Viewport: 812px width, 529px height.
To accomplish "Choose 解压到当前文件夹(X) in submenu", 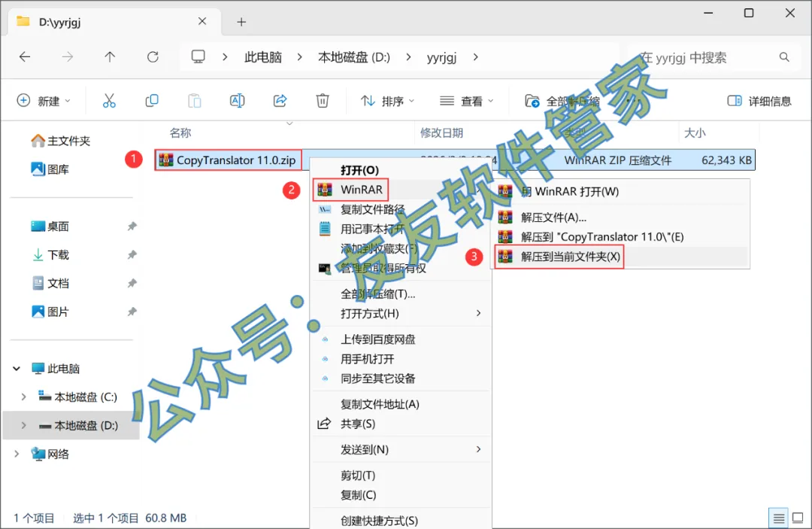I will pyautogui.click(x=620, y=257).
